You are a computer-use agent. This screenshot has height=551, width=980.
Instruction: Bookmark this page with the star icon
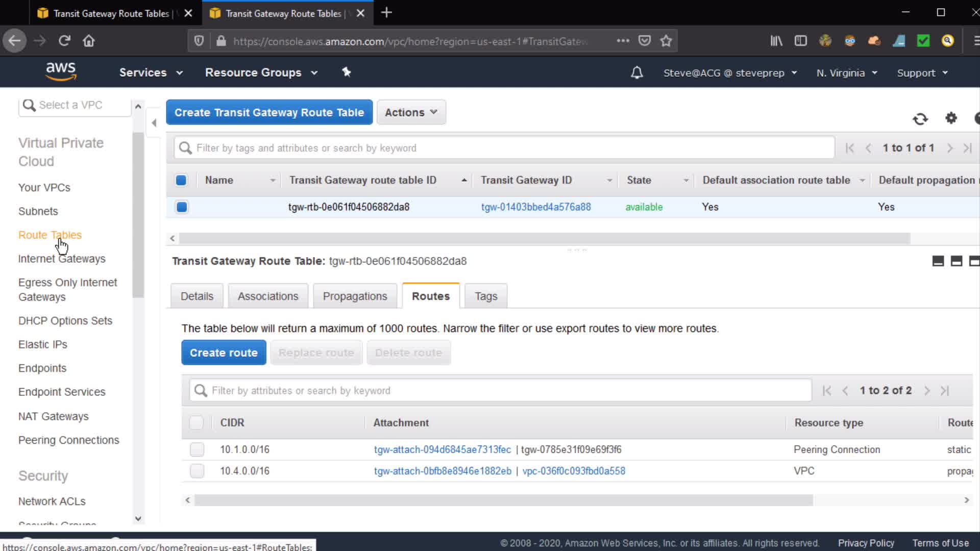pyautogui.click(x=666, y=41)
